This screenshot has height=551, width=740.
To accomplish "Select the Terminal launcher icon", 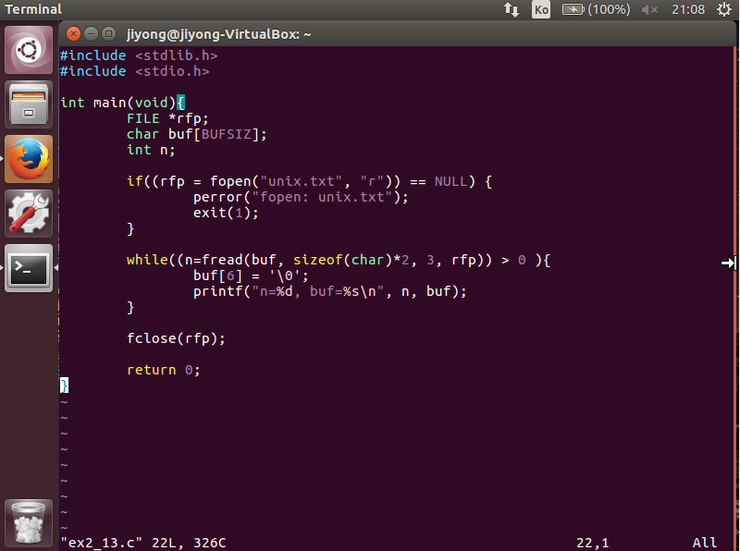I will [x=29, y=268].
